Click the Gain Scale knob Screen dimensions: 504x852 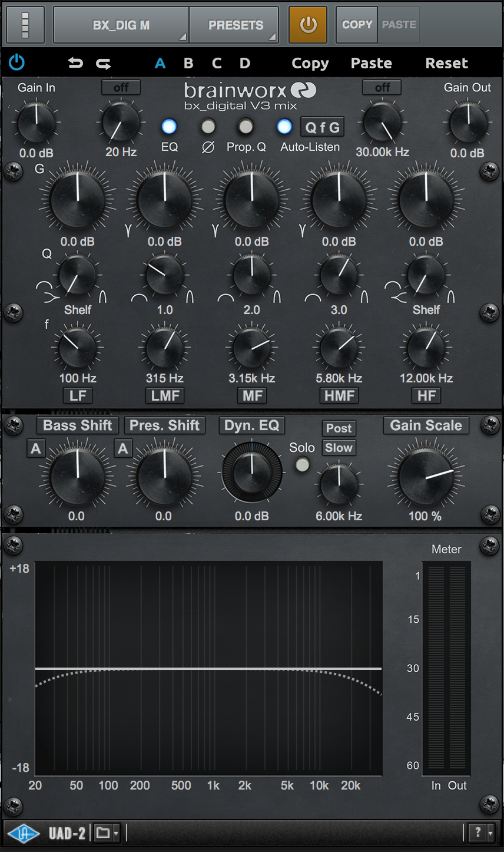pyautogui.click(x=425, y=476)
